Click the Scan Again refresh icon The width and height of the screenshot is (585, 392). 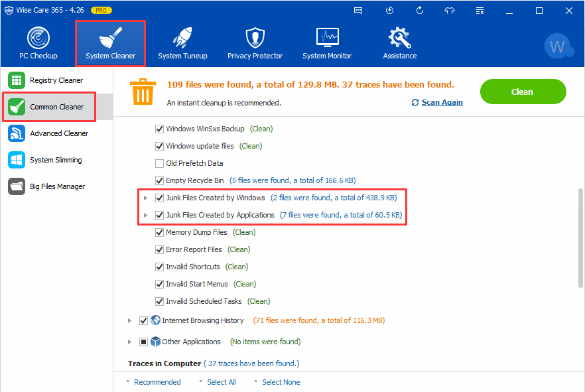415,102
